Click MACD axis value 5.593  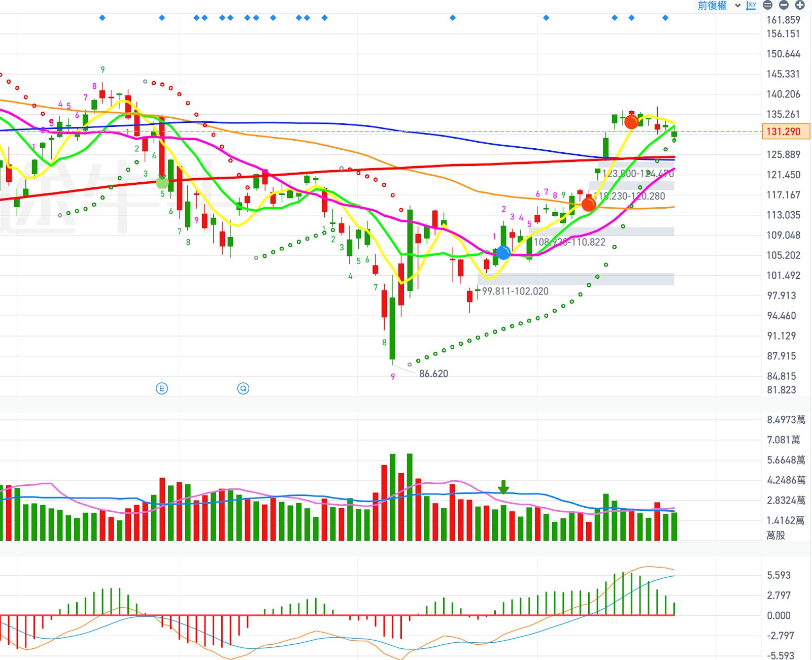(779, 575)
